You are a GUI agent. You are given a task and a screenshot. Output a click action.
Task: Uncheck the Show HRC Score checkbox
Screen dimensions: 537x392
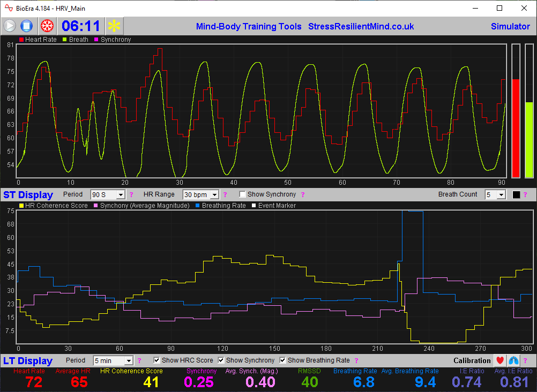pyautogui.click(x=157, y=360)
